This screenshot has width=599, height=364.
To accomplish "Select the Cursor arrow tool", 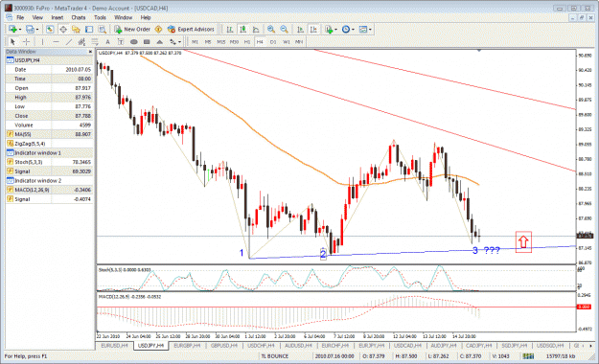I will click(x=12, y=41).
